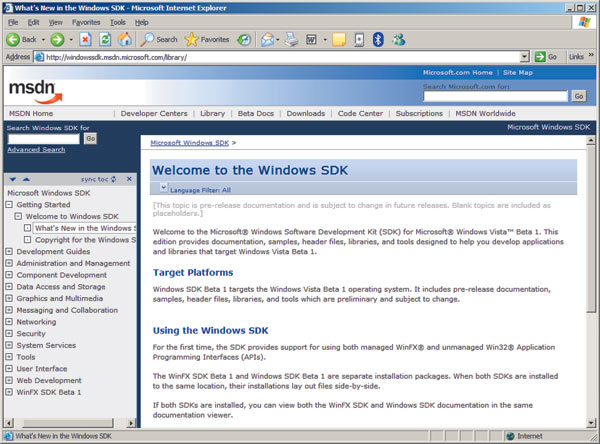Click the Back navigation button

coord(21,39)
